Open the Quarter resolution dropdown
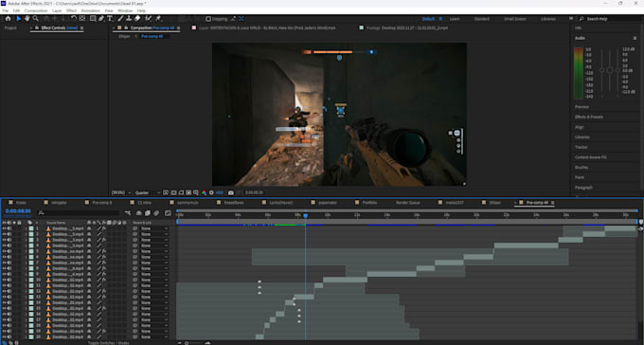Screen dimensions: 644x345 (x=148, y=192)
